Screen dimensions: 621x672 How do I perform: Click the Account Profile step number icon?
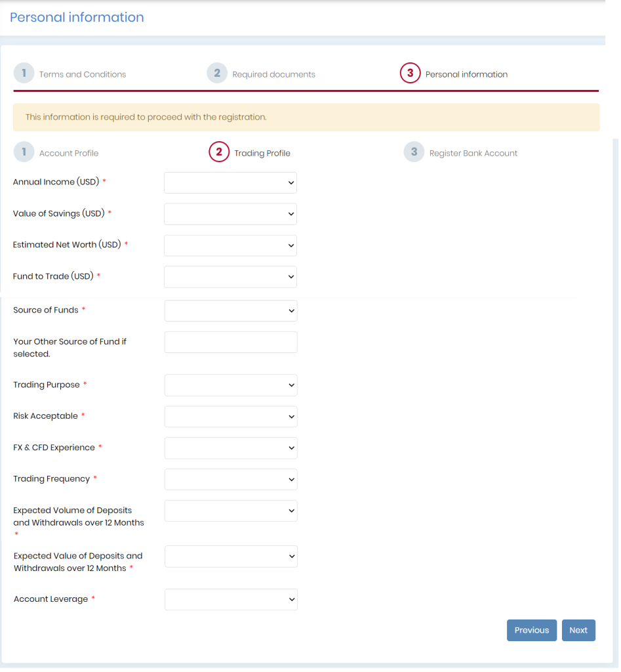pyautogui.click(x=24, y=152)
